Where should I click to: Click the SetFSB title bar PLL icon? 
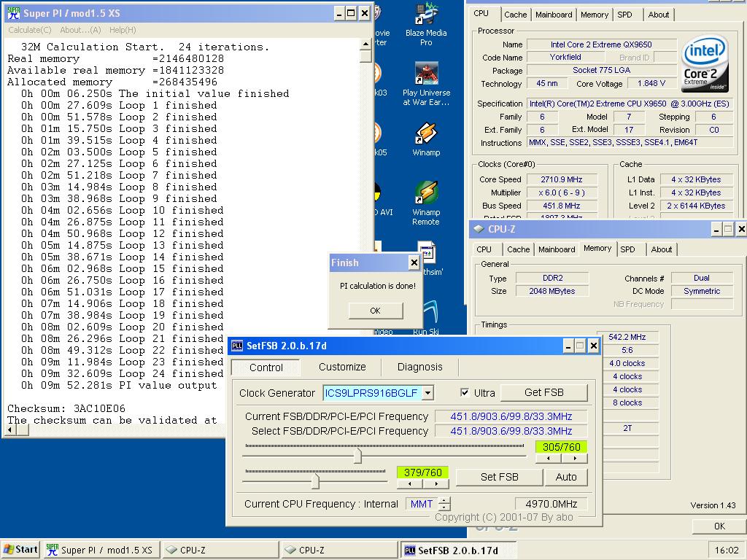click(x=237, y=346)
